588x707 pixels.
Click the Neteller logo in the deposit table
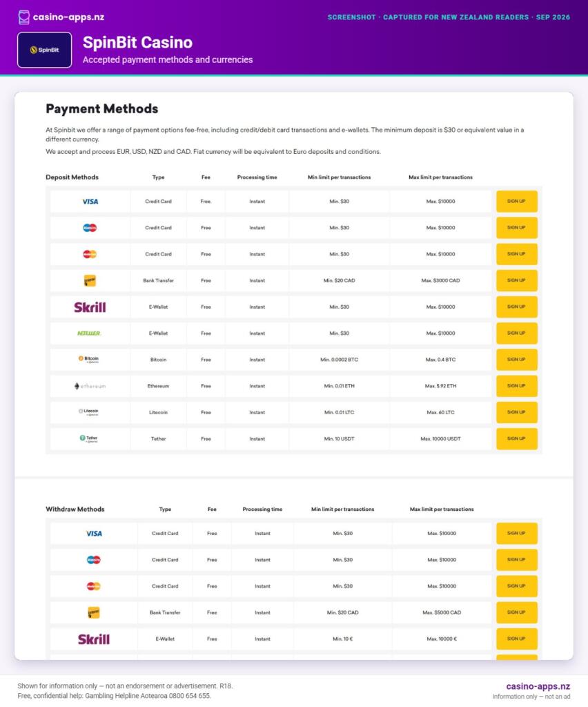[89, 333]
